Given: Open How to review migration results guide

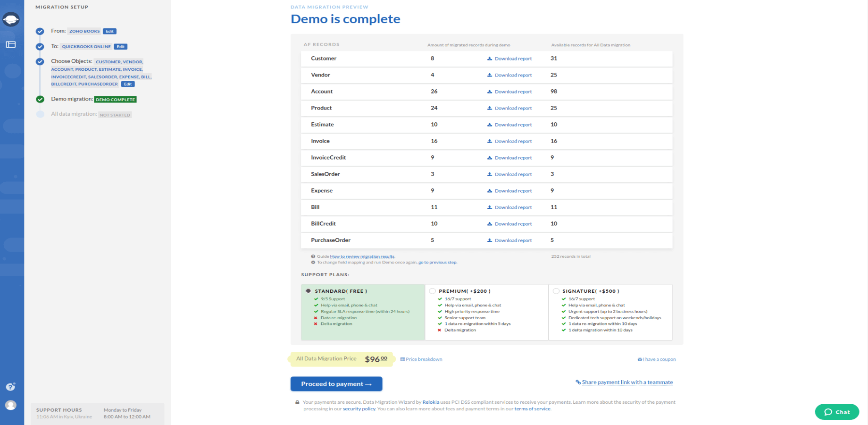Looking at the screenshot, I should [362, 256].
